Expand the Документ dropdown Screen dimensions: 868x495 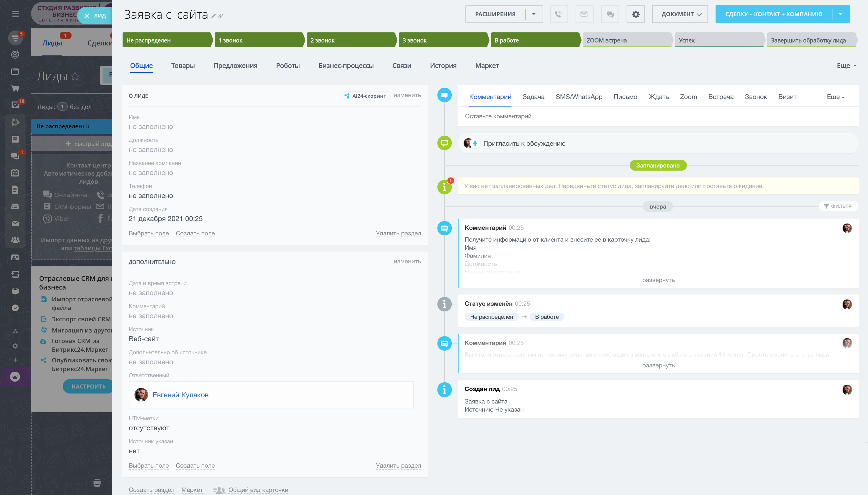680,14
